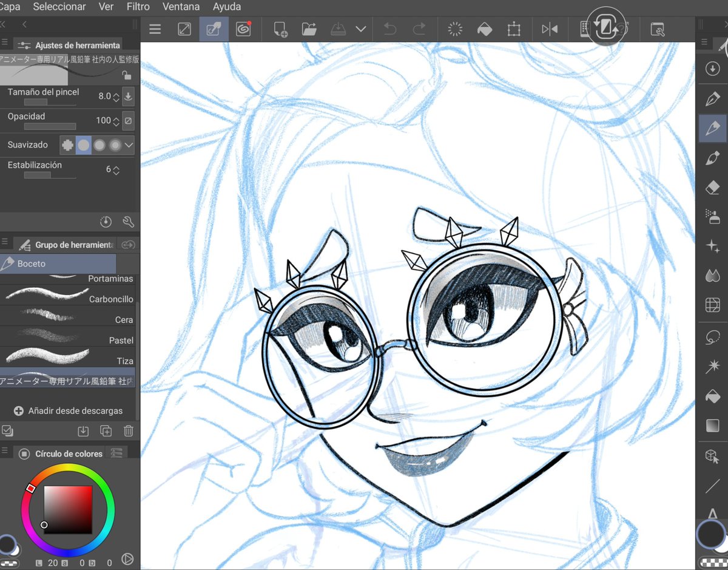Viewport: 728px width, 570px height.
Task: Toggle the highlighted touch gesture mode icon
Action: [x=214, y=29]
